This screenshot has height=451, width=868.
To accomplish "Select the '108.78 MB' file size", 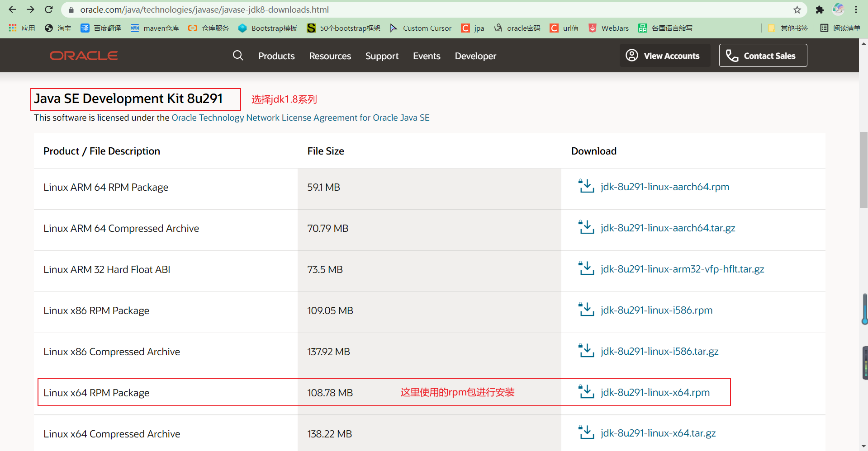I will (330, 393).
